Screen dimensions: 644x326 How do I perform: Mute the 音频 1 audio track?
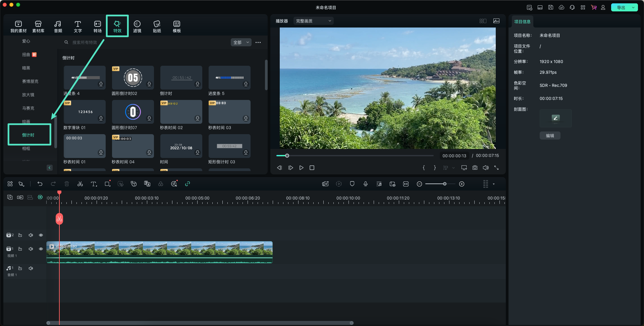point(31,268)
